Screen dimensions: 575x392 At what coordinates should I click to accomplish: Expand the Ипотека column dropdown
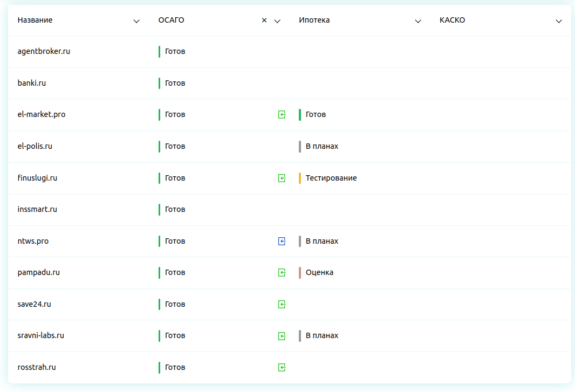tap(417, 21)
